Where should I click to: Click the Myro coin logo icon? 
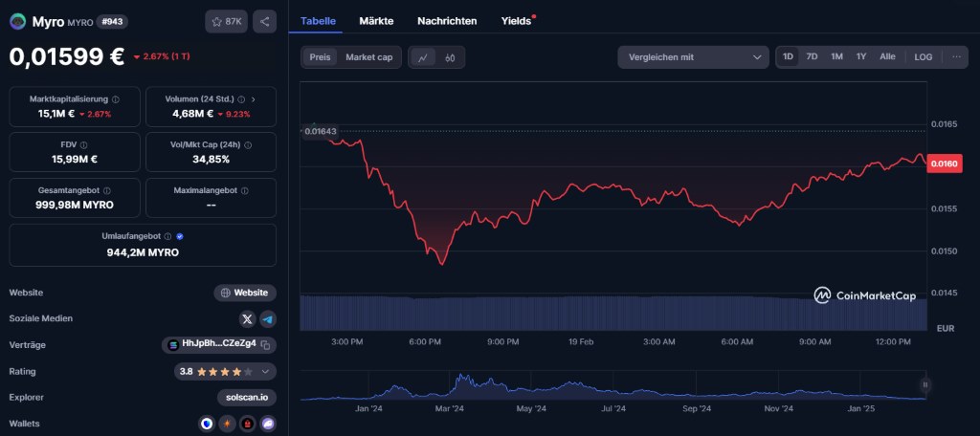pos(17,21)
